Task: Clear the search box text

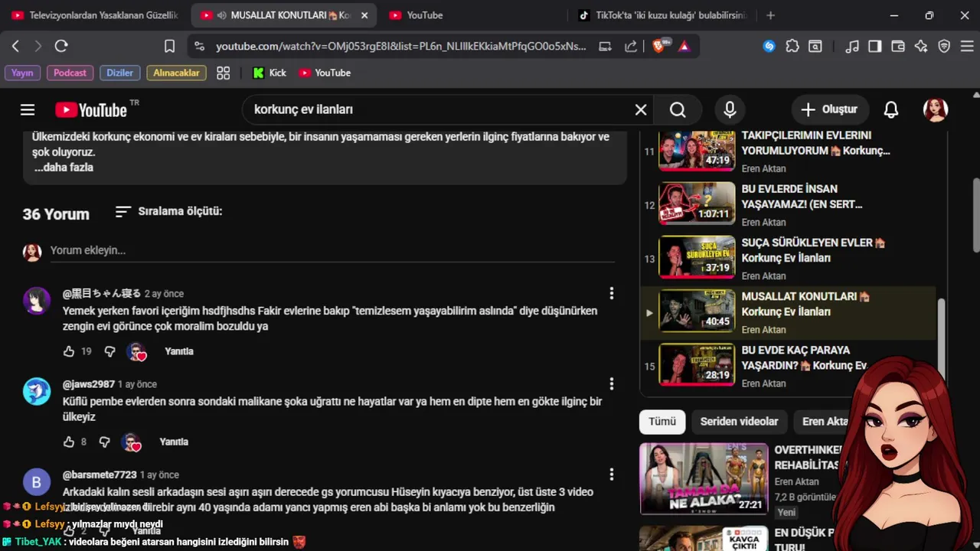Action: (x=641, y=109)
